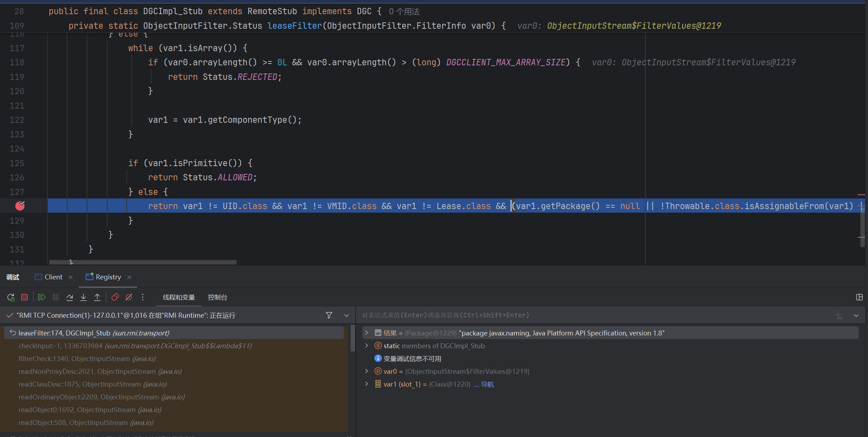This screenshot has width=868, height=437.
Task: Toggle the breakpoint on the return line
Action: (x=20, y=206)
